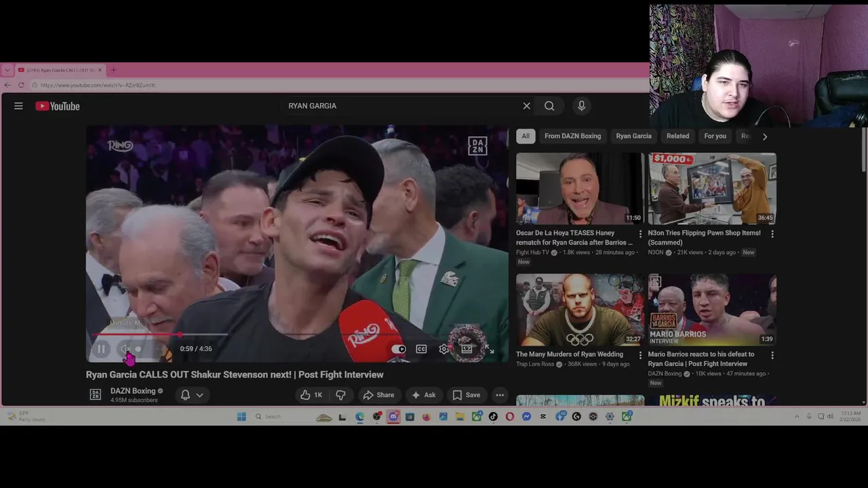The width and height of the screenshot is (868, 488).
Task: Click the browser address bar URL
Action: point(98,85)
